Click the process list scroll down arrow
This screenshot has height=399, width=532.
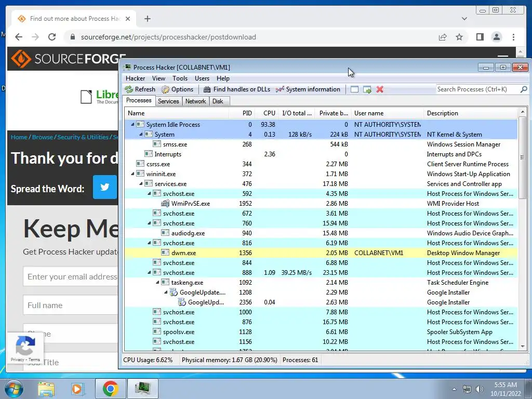coord(523,347)
